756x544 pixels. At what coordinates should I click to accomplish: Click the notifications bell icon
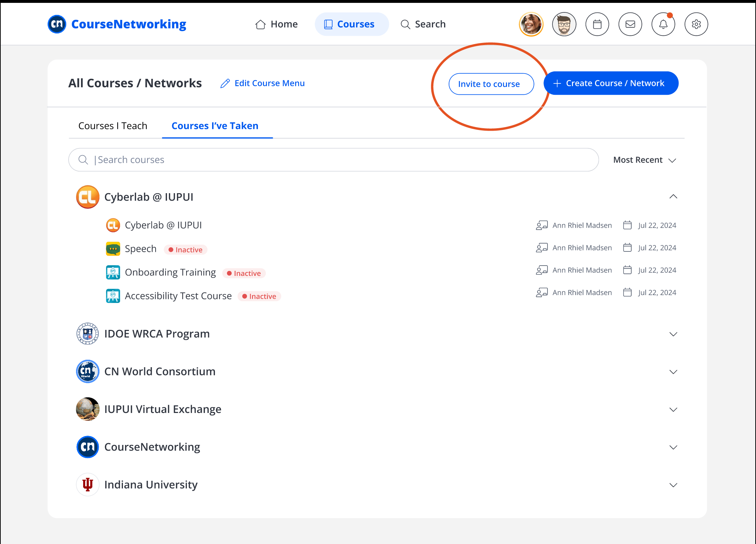pos(663,24)
